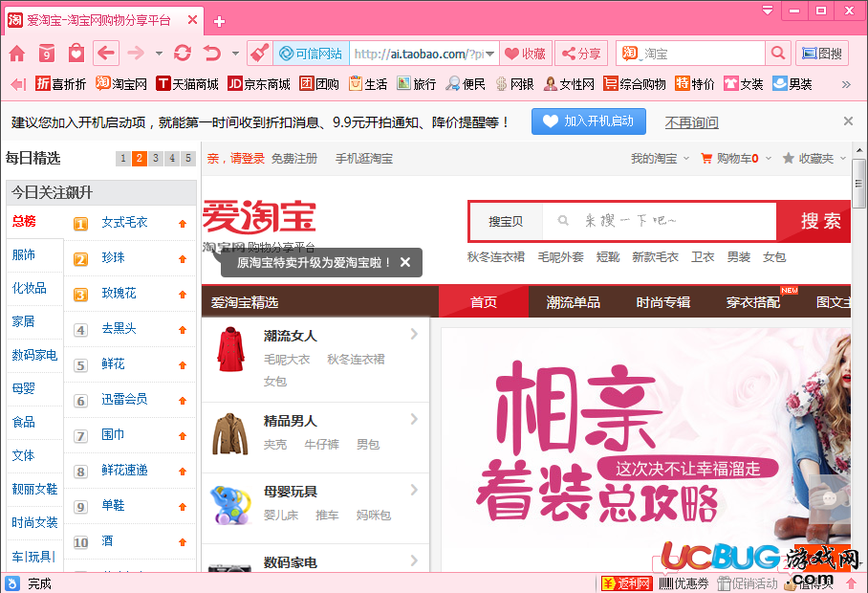This screenshot has height=593, width=868.
Task: Open 女性网 bookmark
Action: pos(569,84)
